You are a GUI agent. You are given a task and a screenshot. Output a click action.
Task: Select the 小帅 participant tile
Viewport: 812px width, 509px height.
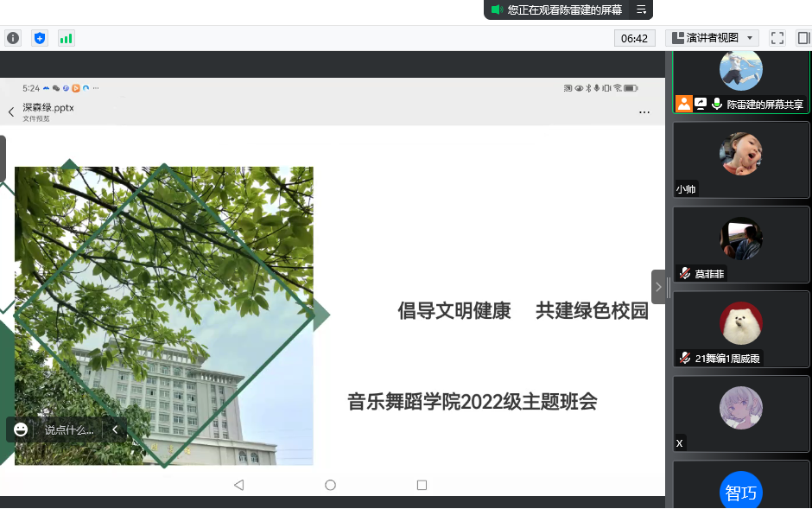tap(740, 160)
